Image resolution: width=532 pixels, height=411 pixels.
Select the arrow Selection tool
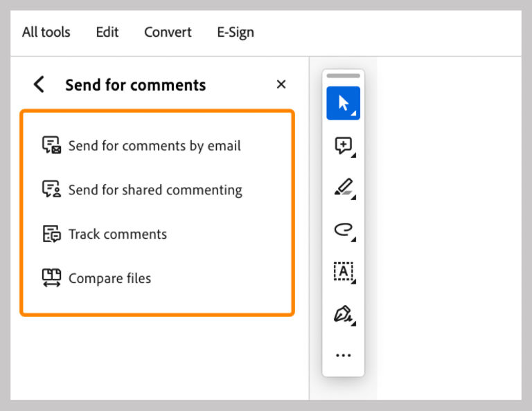(x=344, y=103)
